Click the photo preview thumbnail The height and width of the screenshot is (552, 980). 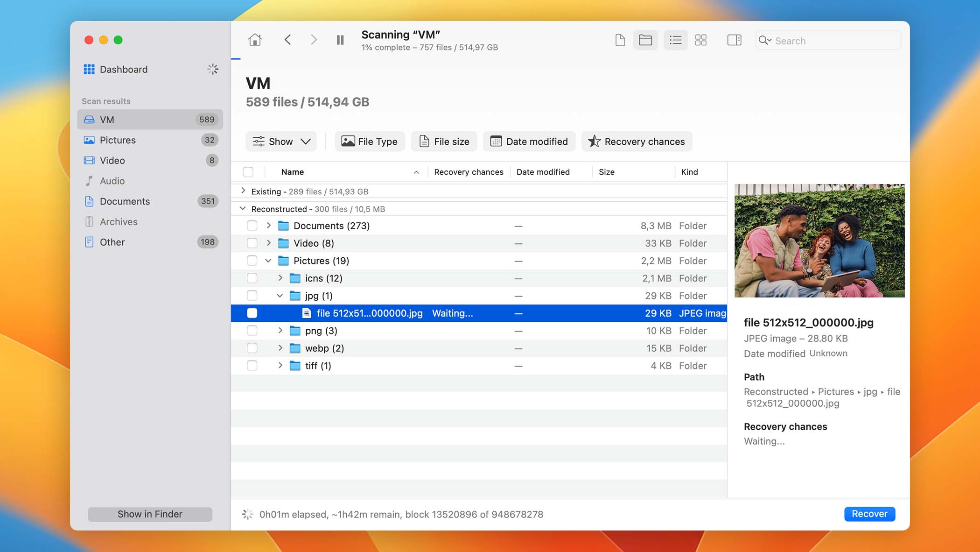(x=819, y=241)
